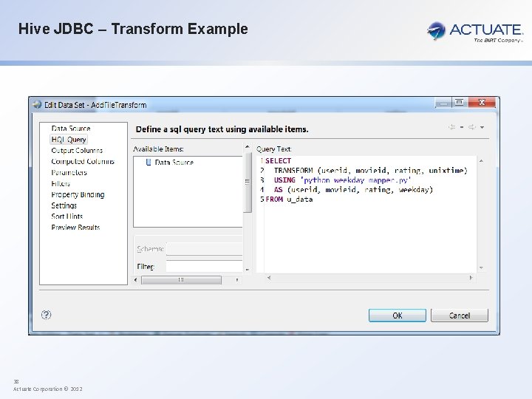This screenshot has width=532, height=399.
Task: Click the Edit Data Set title bar icon
Action: point(37,104)
